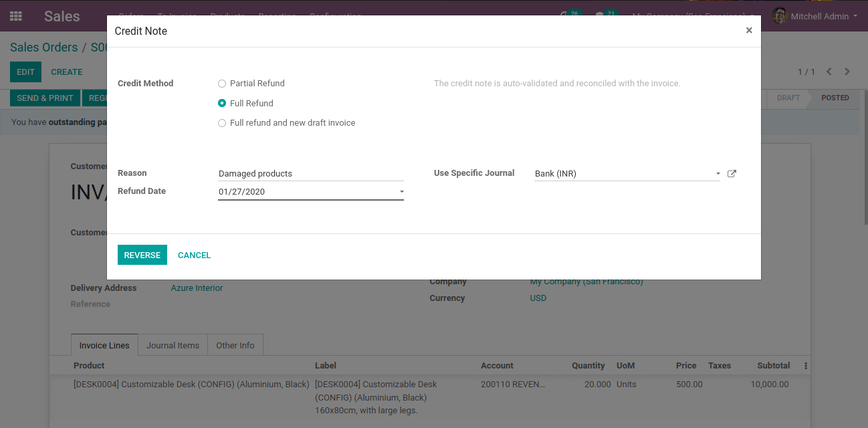Image resolution: width=868 pixels, height=428 pixels.
Task: Sort by Product column header
Action: (89, 366)
